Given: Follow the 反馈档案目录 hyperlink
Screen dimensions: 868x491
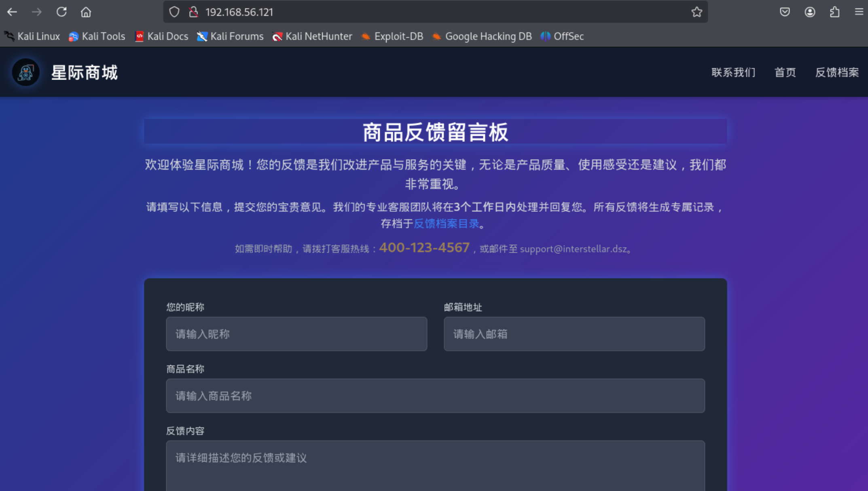Looking at the screenshot, I should [446, 223].
